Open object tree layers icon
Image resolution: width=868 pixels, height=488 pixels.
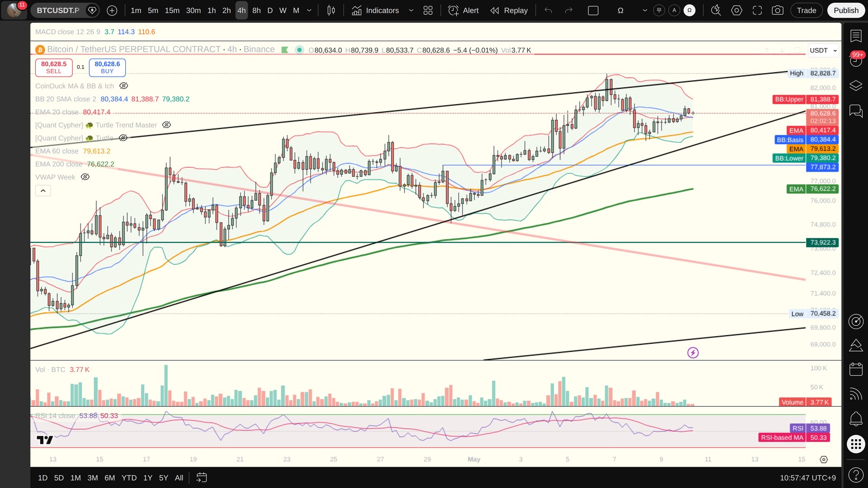(856, 86)
